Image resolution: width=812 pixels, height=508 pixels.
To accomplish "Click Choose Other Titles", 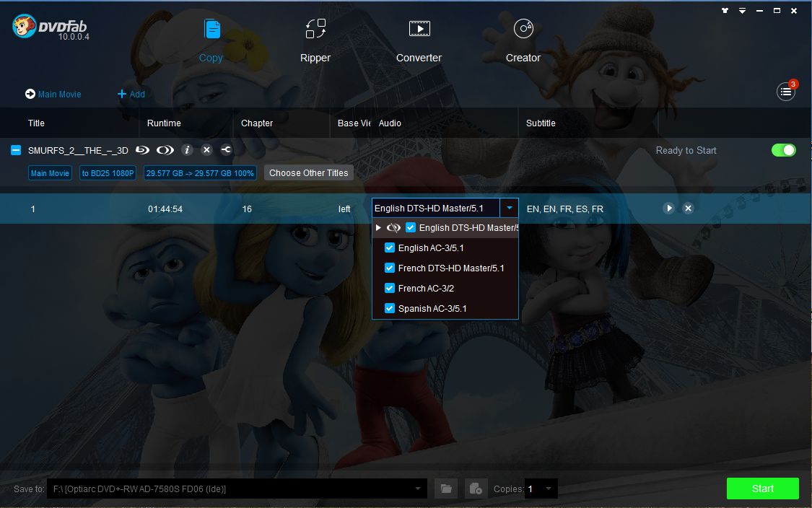I will [x=309, y=173].
